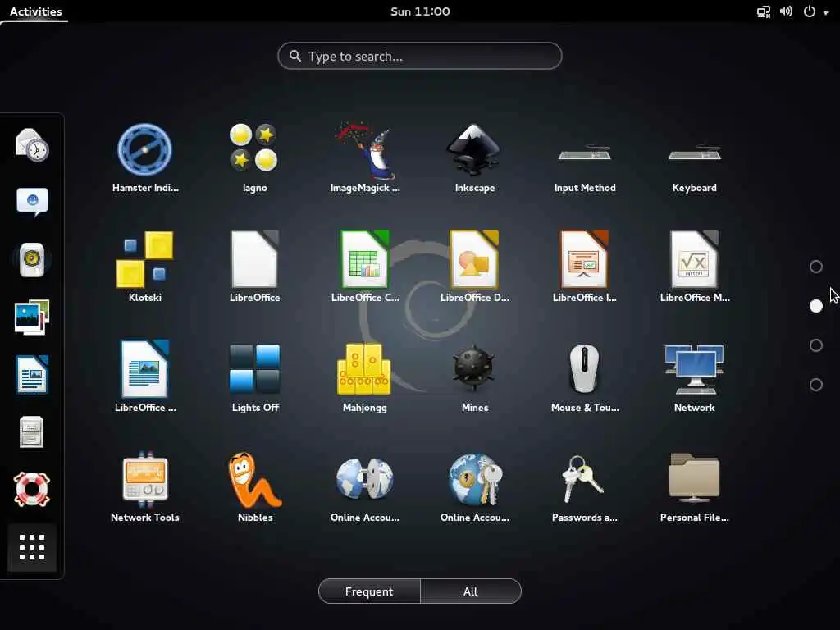Start the Nibbles worm game
This screenshot has width=840, height=630.
(x=254, y=486)
